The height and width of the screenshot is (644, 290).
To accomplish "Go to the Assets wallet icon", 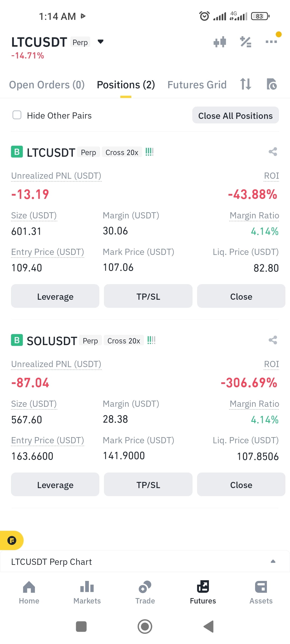I will point(261,592).
